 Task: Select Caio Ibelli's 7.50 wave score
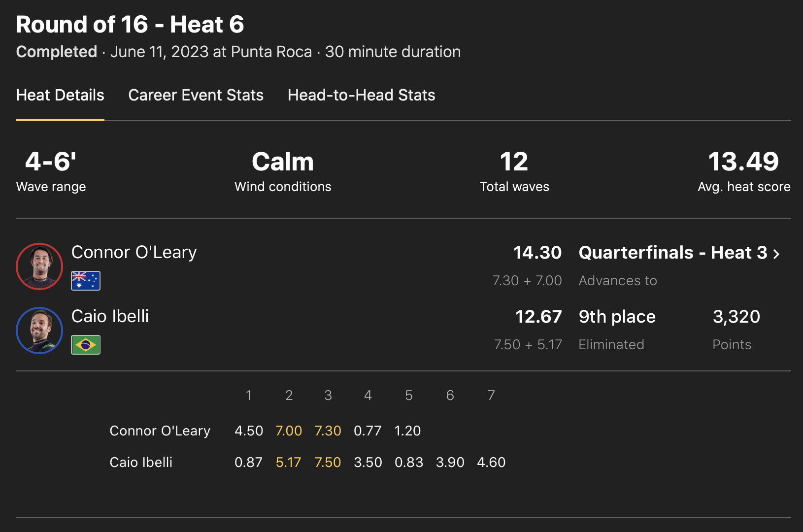328,463
